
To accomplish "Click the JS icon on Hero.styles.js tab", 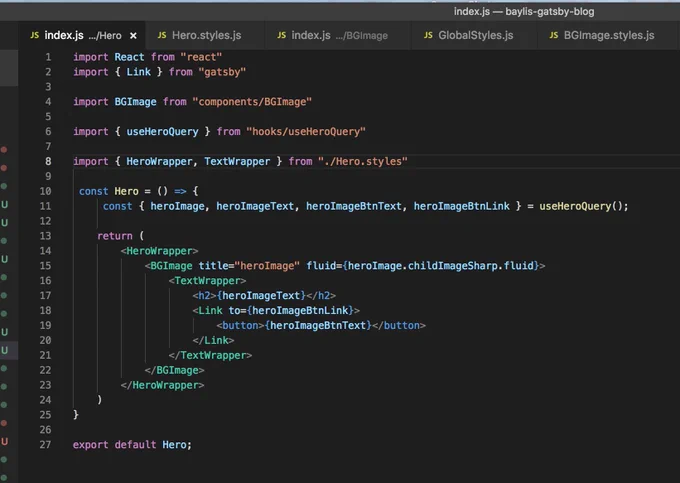I will tap(162, 36).
